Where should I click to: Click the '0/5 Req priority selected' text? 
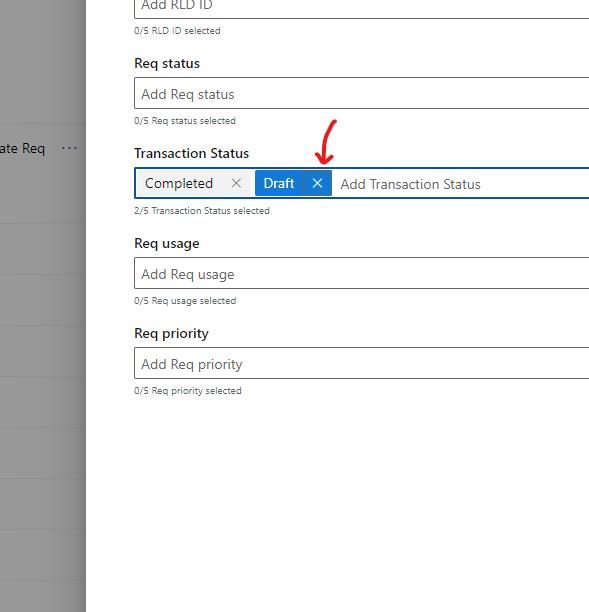[x=188, y=391]
